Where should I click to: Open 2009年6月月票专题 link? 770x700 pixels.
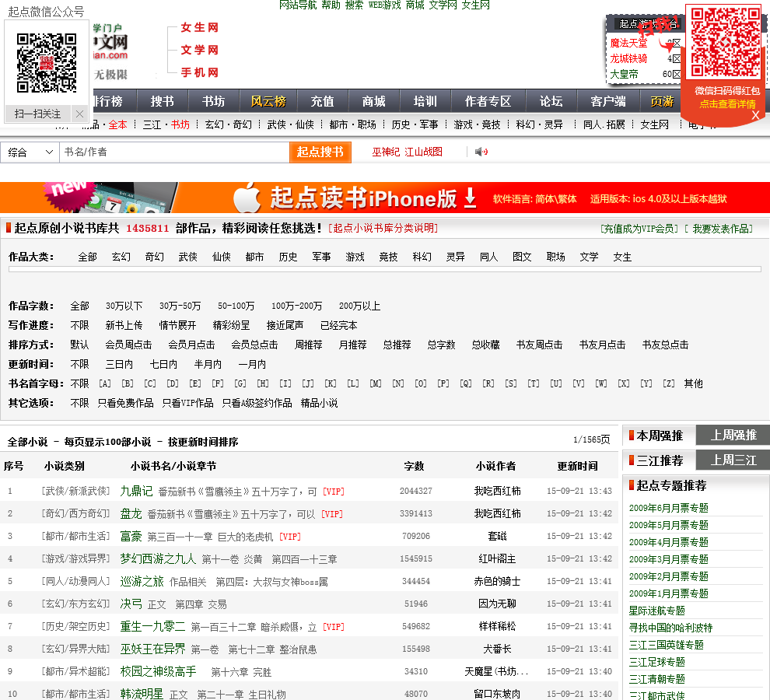point(668,508)
